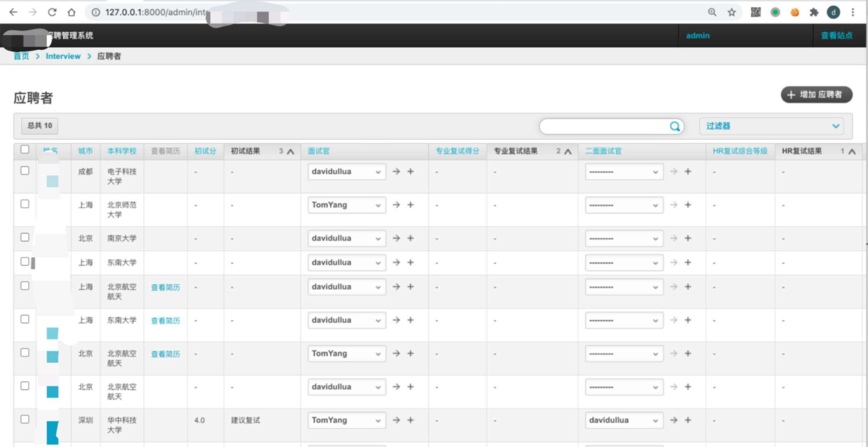Go back using the browser back arrow
Viewport: 868px width, 447px height.
[13, 12]
